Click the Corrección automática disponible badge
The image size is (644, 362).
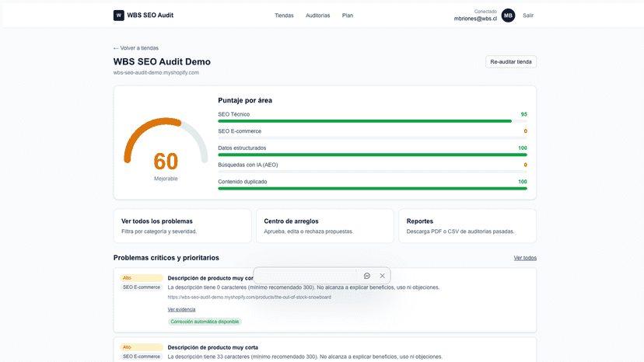coord(205,322)
